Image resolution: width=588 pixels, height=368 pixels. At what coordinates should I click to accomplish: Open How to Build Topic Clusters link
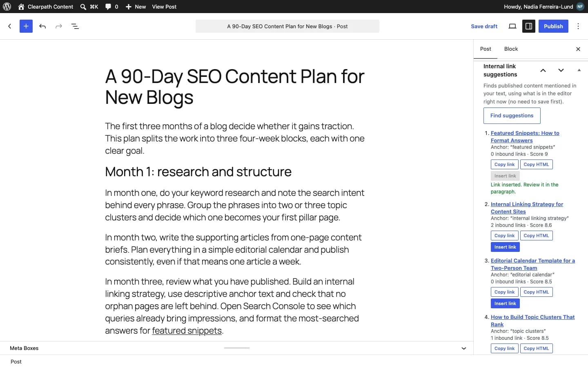[x=532, y=321]
